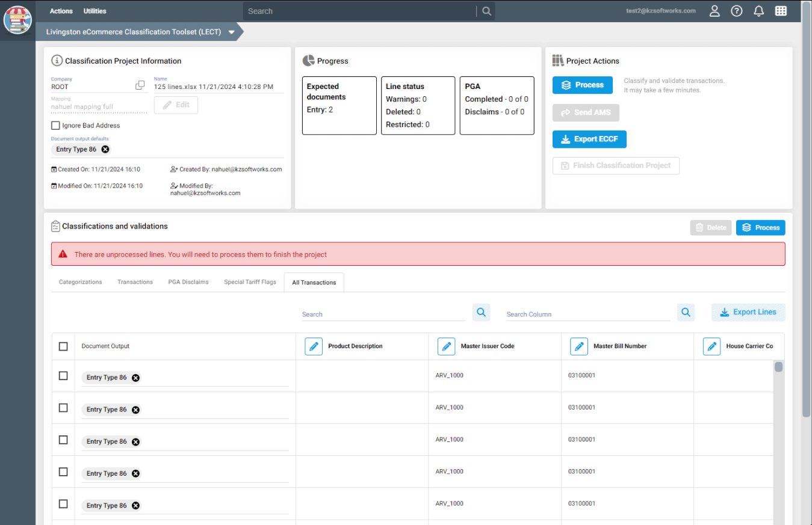Click the top Search input field
The width and height of the screenshot is (812, 525).
[x=361, y=11]
